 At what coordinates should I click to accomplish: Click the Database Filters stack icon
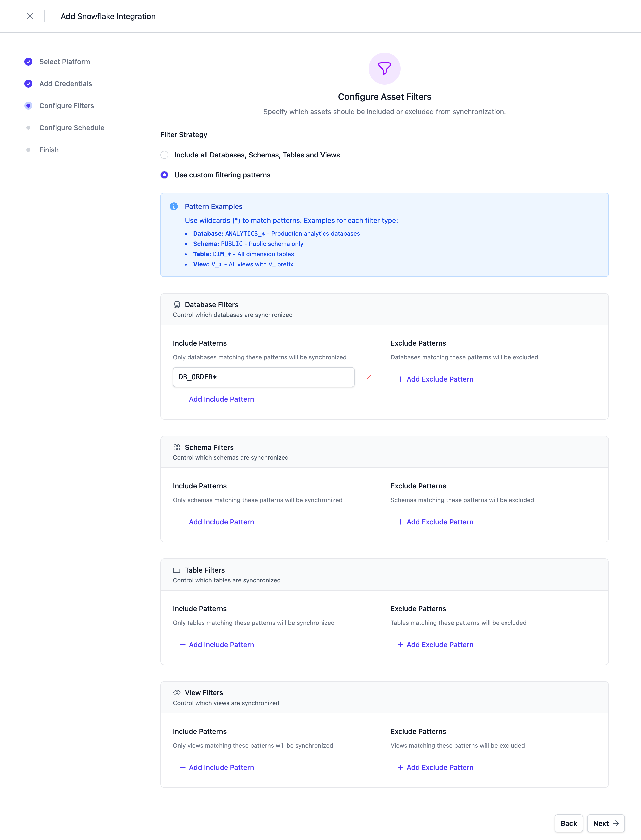(x=177, y=305)
